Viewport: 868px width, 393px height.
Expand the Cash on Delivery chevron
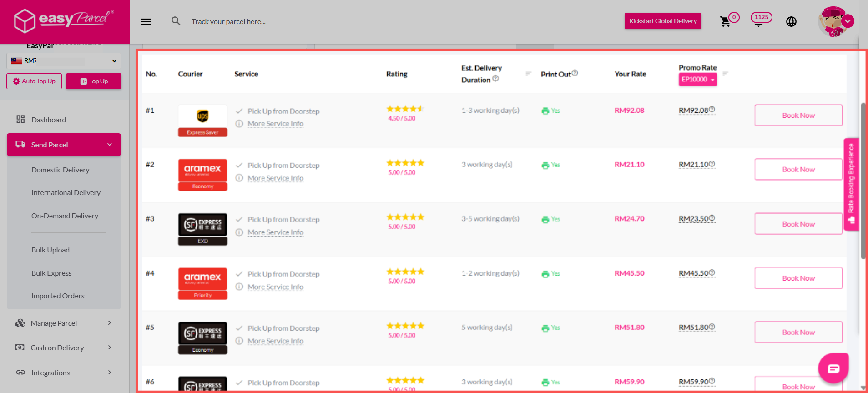point(110,348)
